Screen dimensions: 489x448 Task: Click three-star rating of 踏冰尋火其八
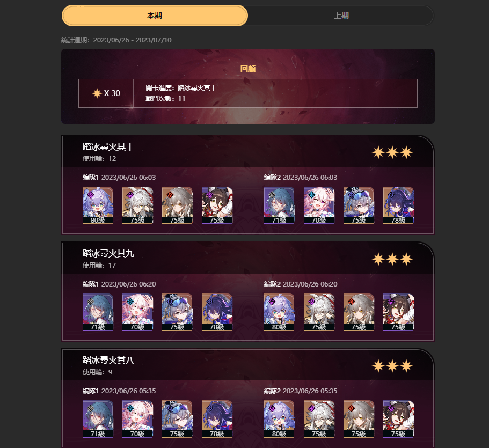point(392,366)
